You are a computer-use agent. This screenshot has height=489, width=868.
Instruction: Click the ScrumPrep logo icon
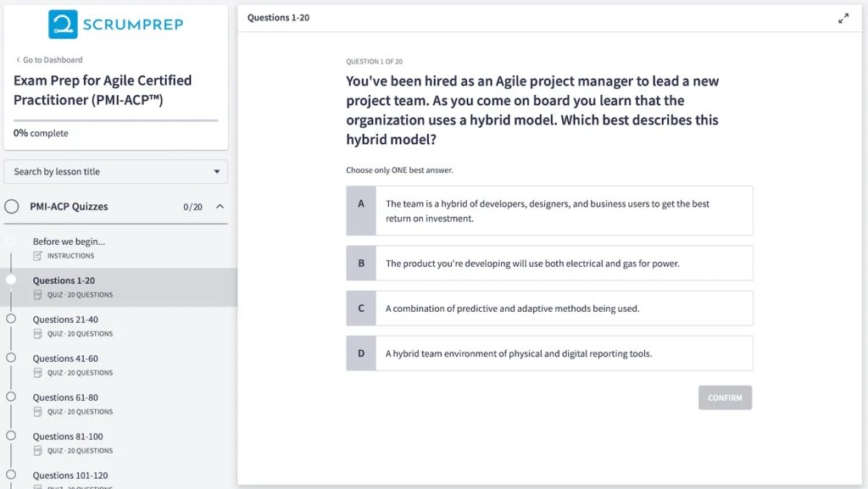(x=63, y=25)
